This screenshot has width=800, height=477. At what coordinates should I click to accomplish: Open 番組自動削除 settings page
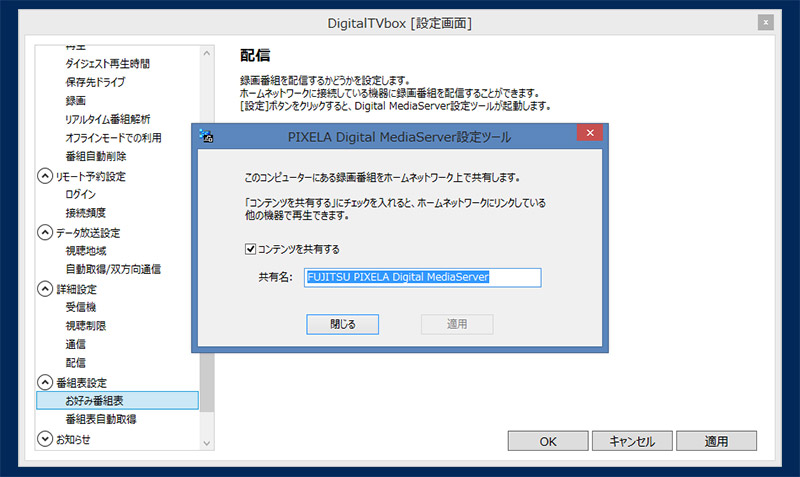pos(95,156)
